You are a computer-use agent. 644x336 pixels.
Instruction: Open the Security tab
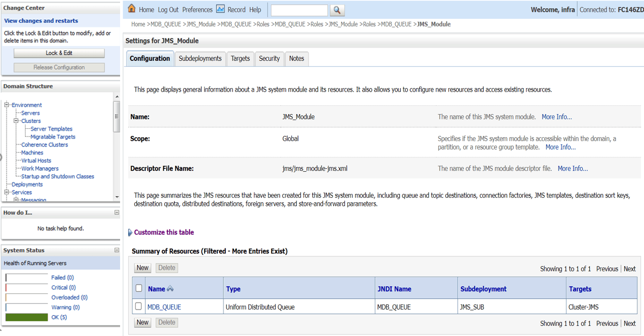(269, 59)
